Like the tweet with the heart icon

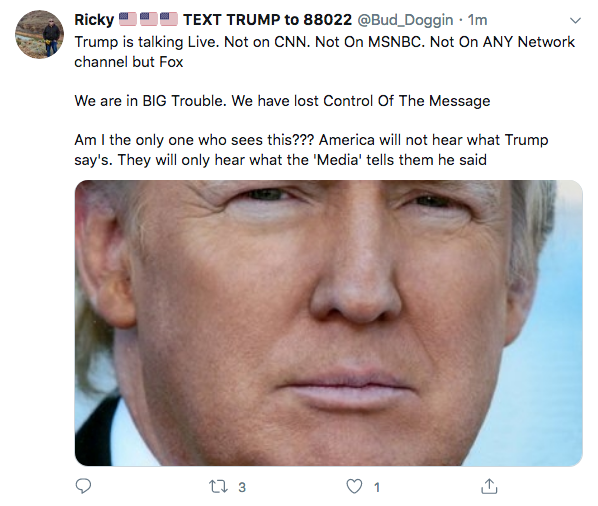coord(354,487)
